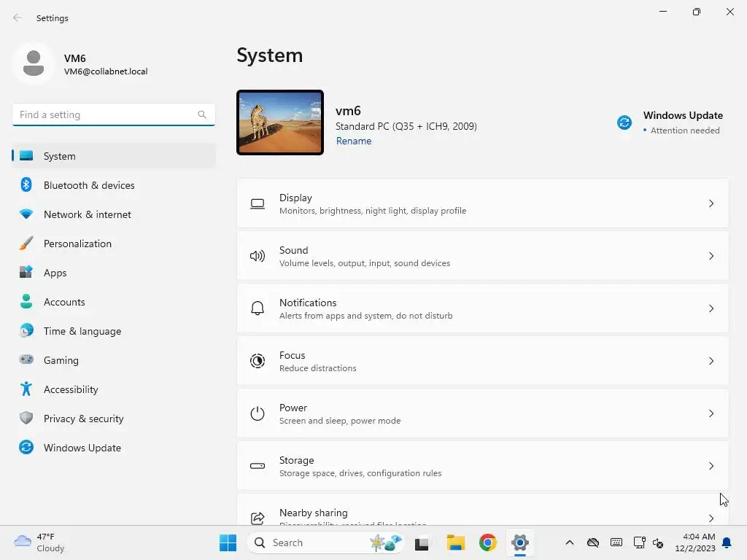The height and width of the screenshot is (560, 747).
Task: Click the Accounts person icon in sidebar
Action: tap(26, 301)
